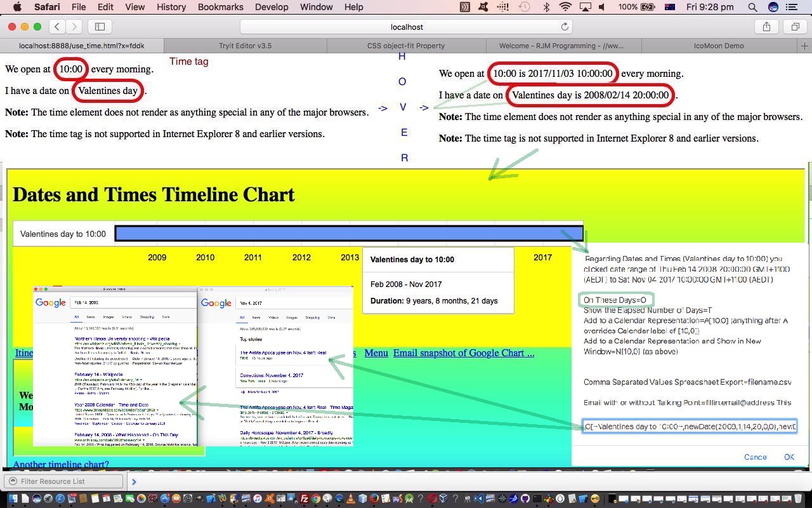Click the 2017 year axis label
The width and height of the screenshot is (812, 508).
[x=542, y=257]
